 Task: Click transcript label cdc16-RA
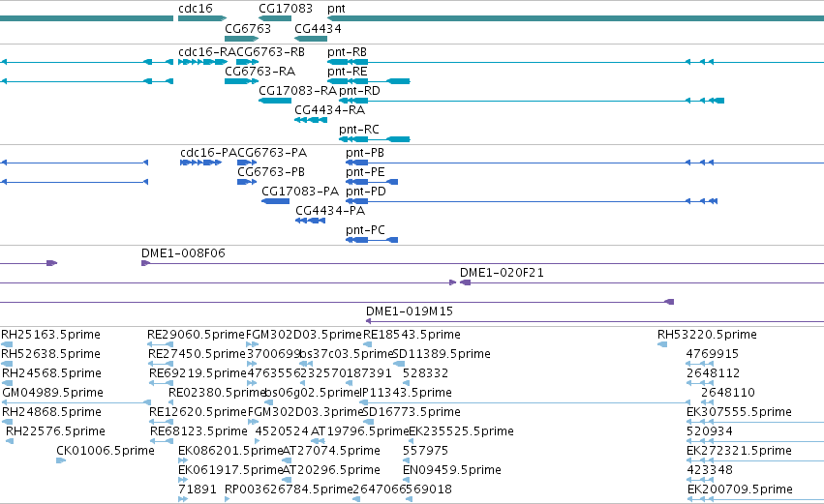207,52
